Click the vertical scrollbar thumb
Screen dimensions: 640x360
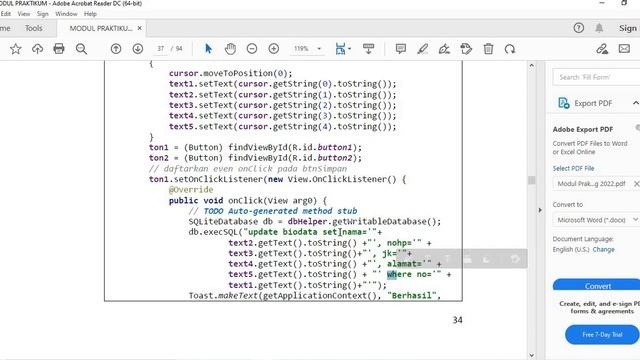click(531, 180)
